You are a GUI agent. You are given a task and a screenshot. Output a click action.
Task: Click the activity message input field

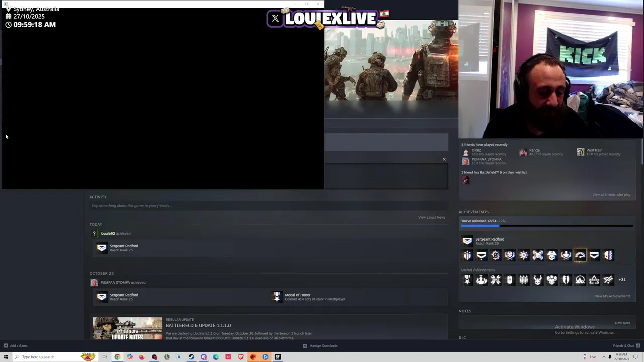point(268,206)
